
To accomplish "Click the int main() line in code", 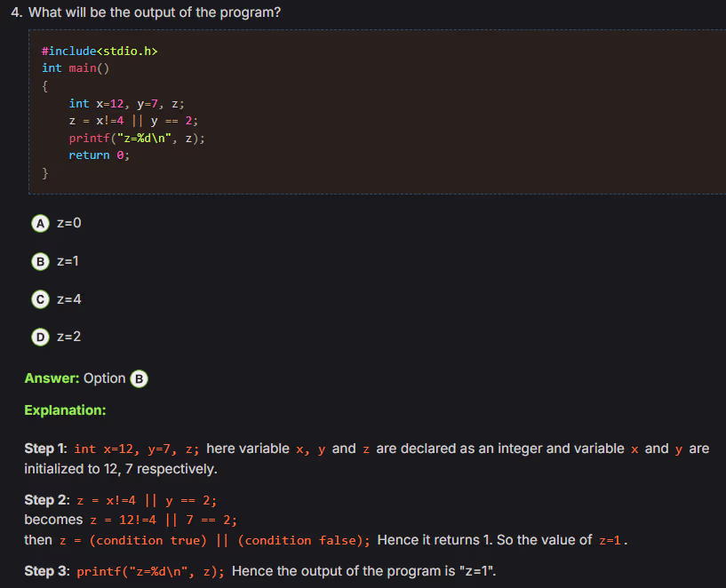I will (x=76, y=68).
